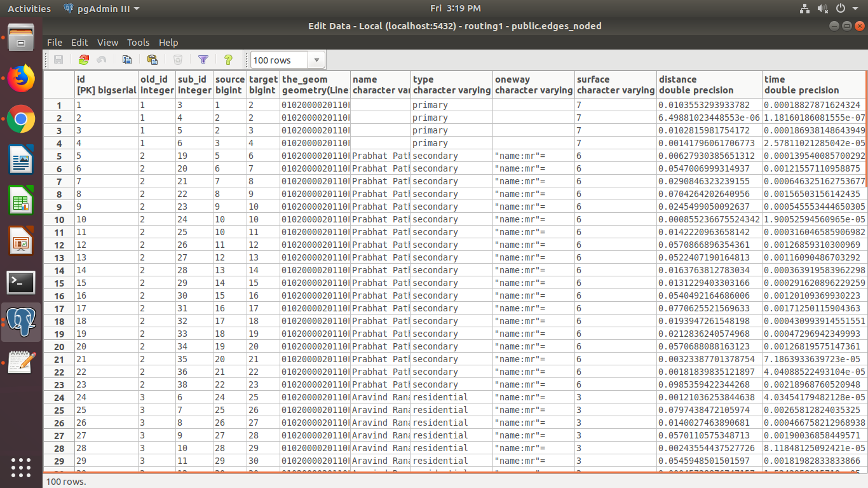Click the id [PK] bigserial column header

pyautogui.click(x=106, y=85)
